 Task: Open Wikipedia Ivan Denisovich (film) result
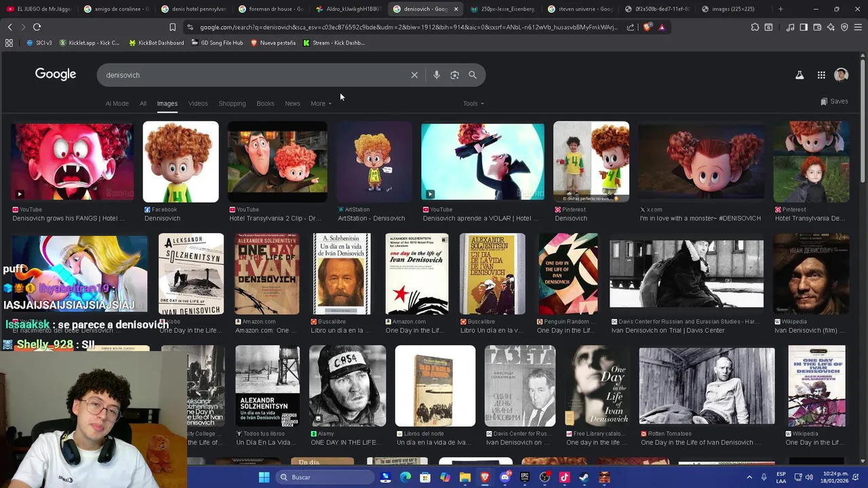tap(811, 274)
